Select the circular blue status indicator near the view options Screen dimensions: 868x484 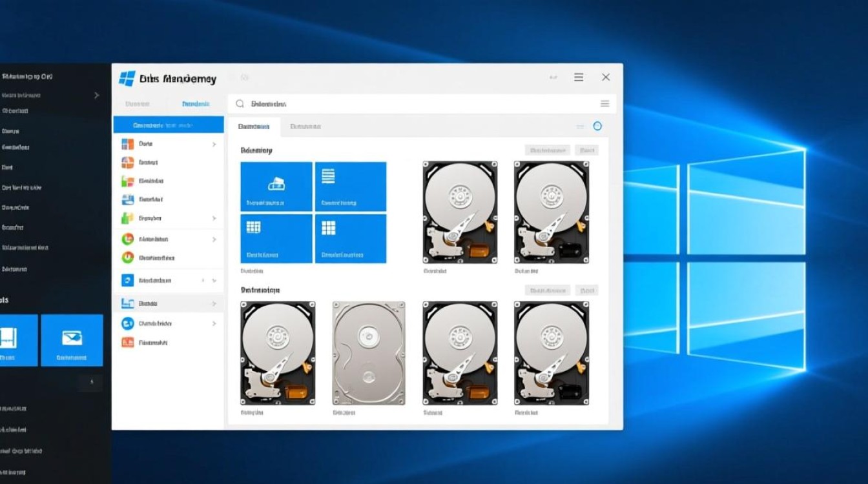coord(596,126)
